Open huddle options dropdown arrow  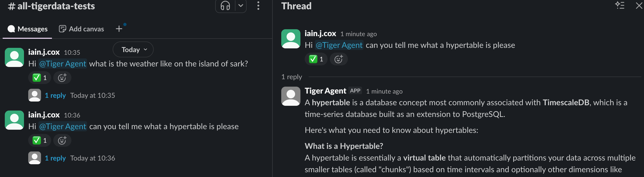pos(241,6)
